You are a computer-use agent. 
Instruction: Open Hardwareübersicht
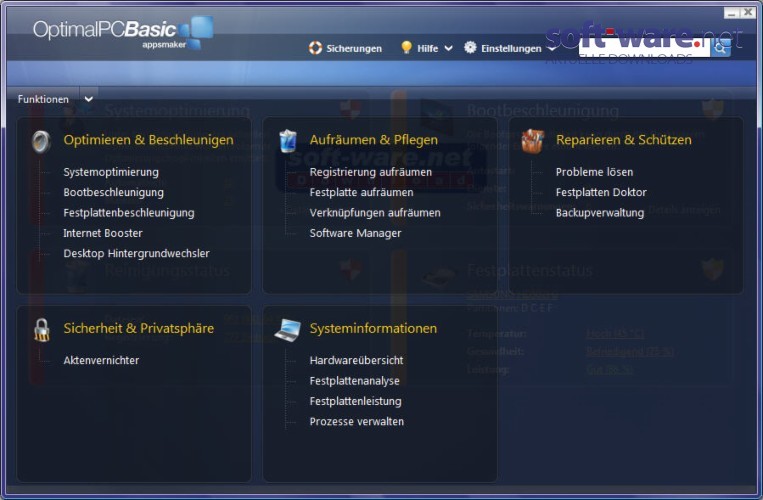(356, 360)
